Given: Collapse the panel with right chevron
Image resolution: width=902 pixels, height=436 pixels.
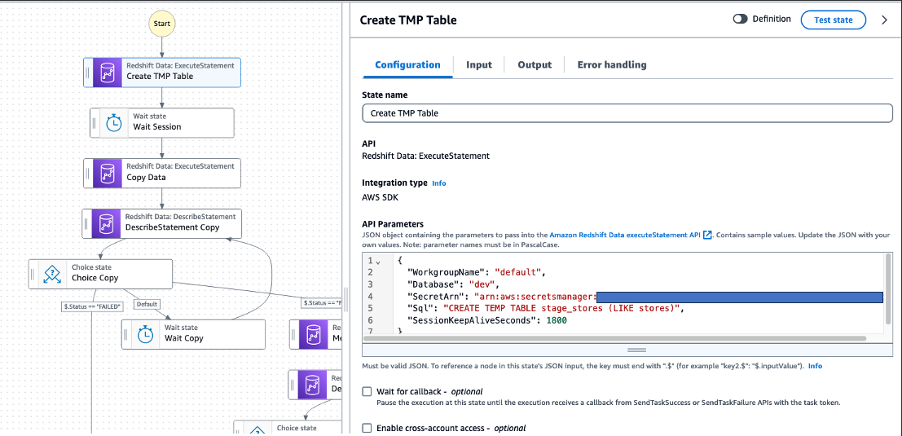Looking at the screenshot, I should (x=884, y=19).
